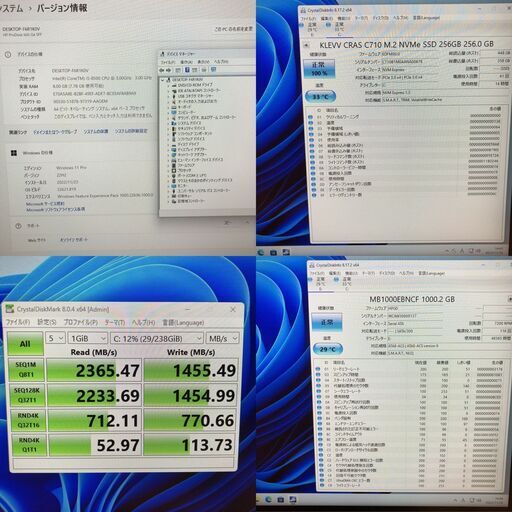Start the RND4K Q1T1 test
Viewport: 512px width, 512px height.
point(29,445)
